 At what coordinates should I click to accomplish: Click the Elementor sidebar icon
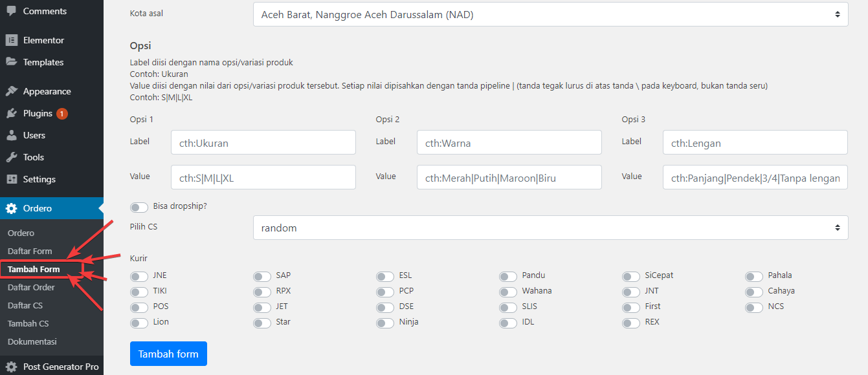(x=12, y=40)
